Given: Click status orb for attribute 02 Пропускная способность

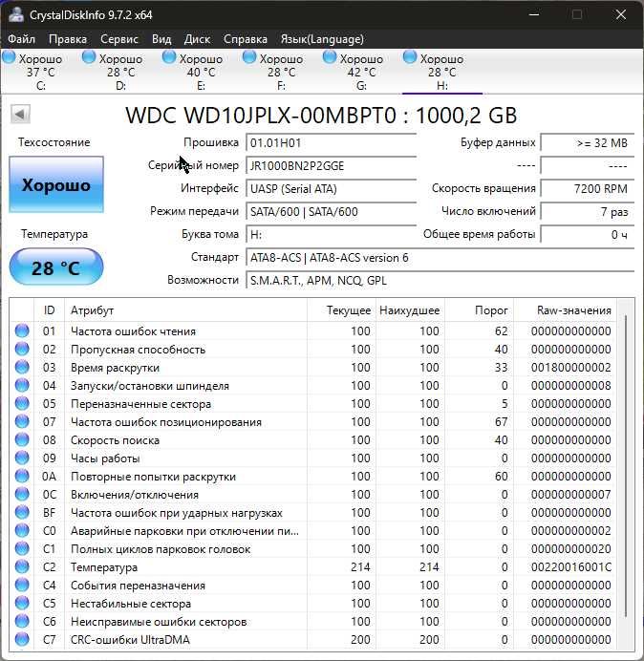Looking at the screenshot, I should (x=22, y=349).
